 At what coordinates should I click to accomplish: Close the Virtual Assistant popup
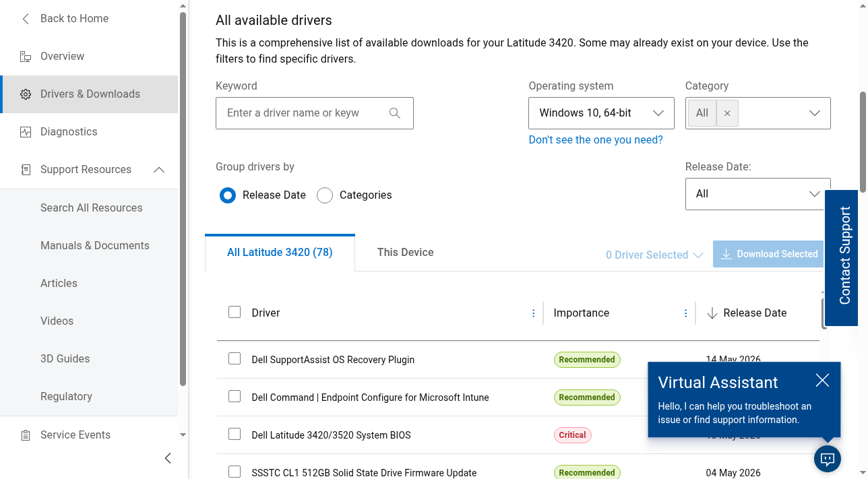[x=822, y=381]
